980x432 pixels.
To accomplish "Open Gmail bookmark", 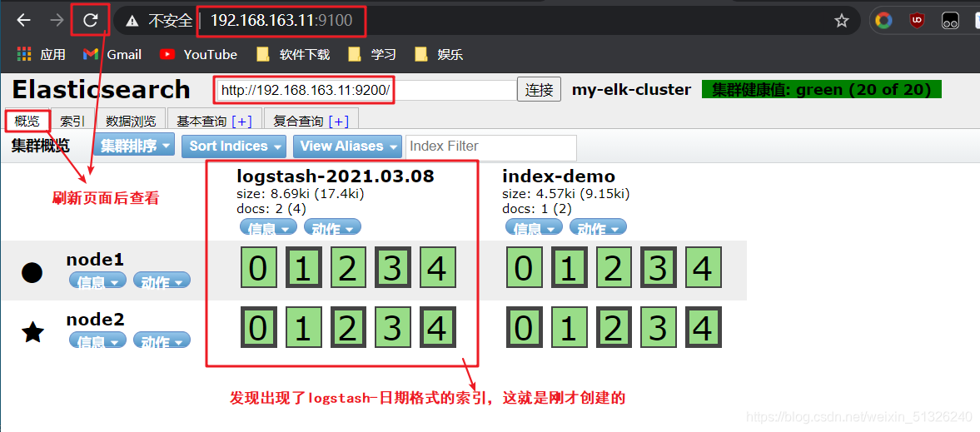I will (112, 54).
